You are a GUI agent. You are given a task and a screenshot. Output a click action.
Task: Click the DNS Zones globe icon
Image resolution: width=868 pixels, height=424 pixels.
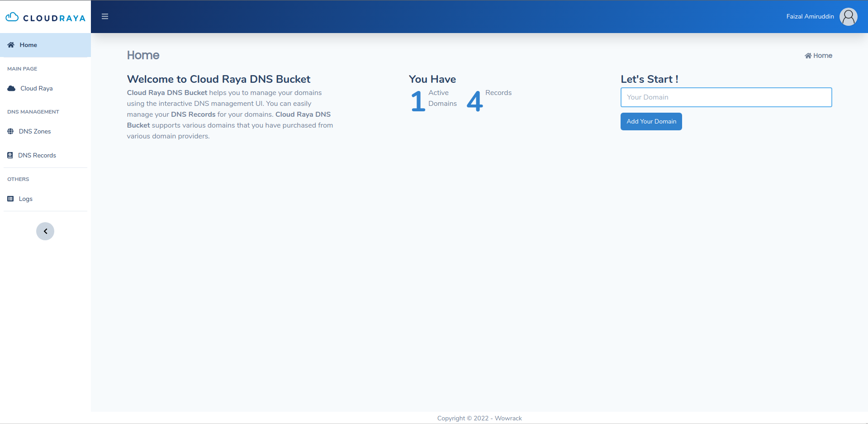pyautogui.click(x=10, y=131)
